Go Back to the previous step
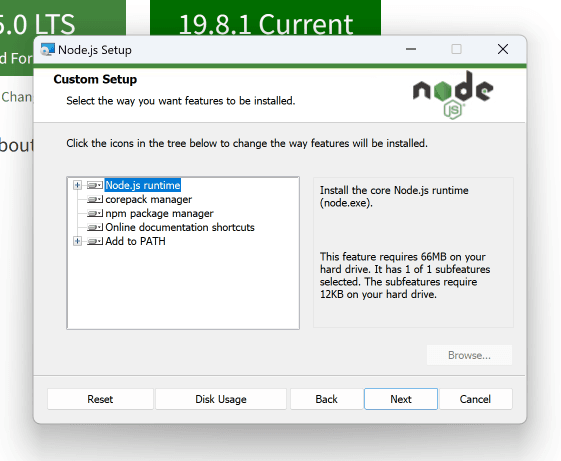The height and width of the screenshot is (461, 561). point(326,399)
